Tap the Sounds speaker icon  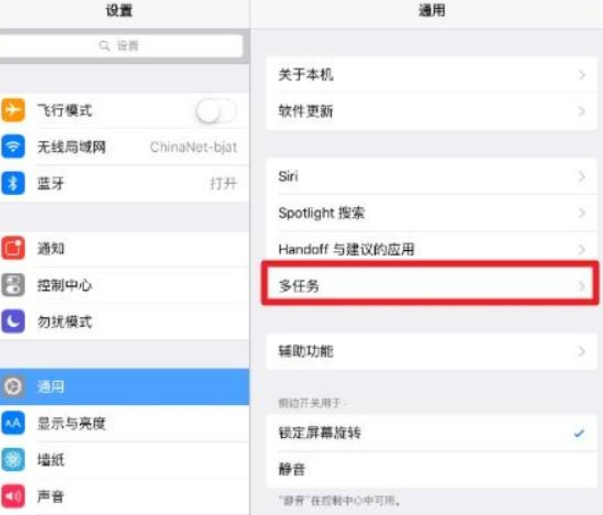[x=13, y=496]
